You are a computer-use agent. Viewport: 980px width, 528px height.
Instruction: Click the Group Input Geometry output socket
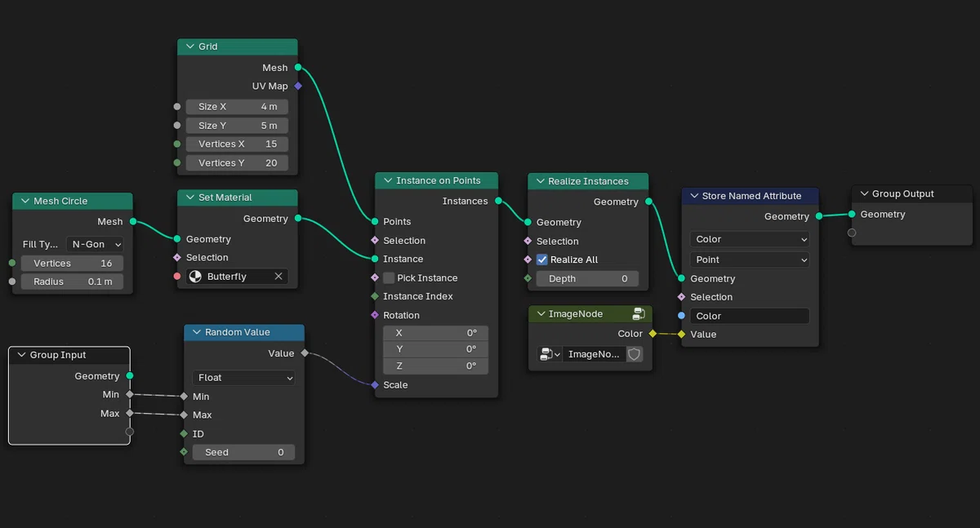pyautogui.click(x=130, y=375)
